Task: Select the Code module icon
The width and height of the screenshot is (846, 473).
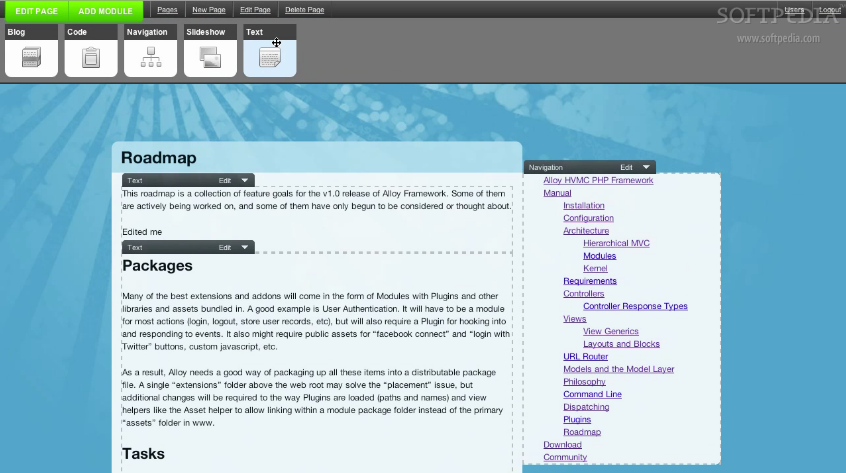Action: coord(90,57)
